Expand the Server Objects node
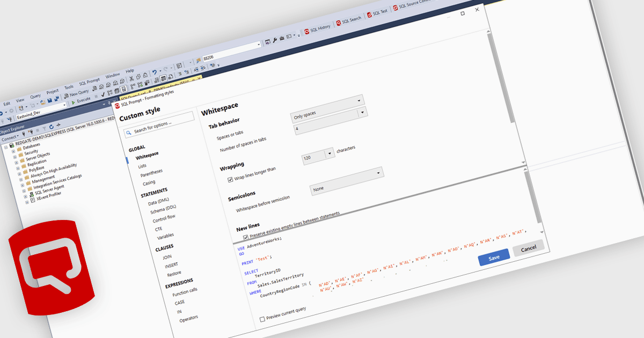 pyautogui.click(x=17, y=163)
